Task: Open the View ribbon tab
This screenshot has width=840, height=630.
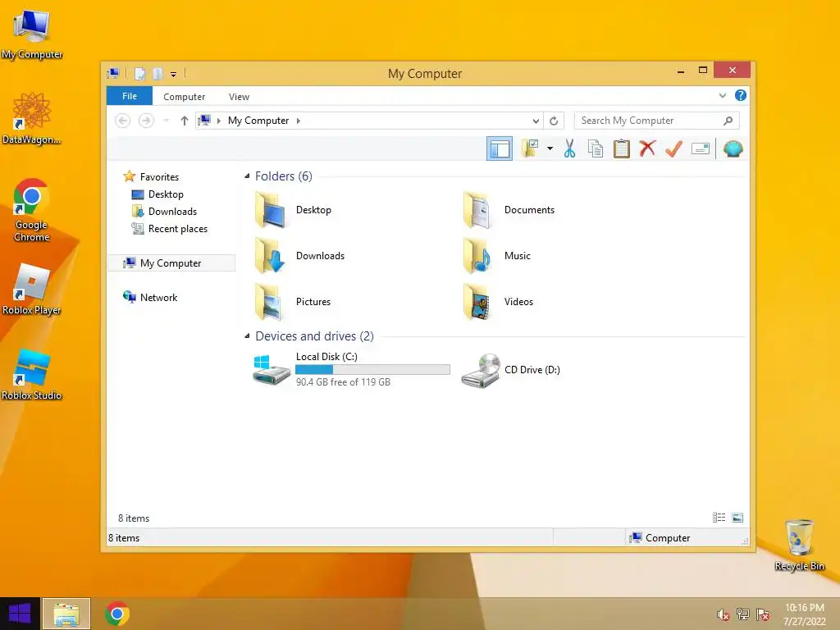Action: [x=239, y=97]
